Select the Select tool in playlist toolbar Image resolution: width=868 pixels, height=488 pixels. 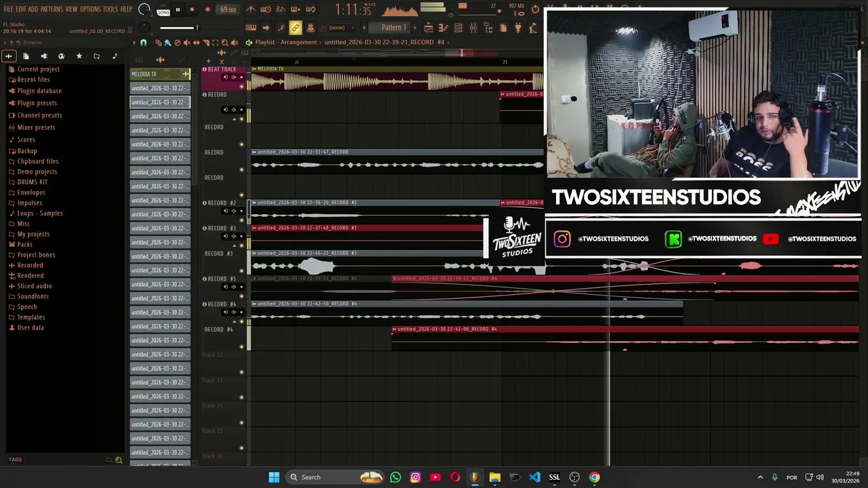point(215,42)
